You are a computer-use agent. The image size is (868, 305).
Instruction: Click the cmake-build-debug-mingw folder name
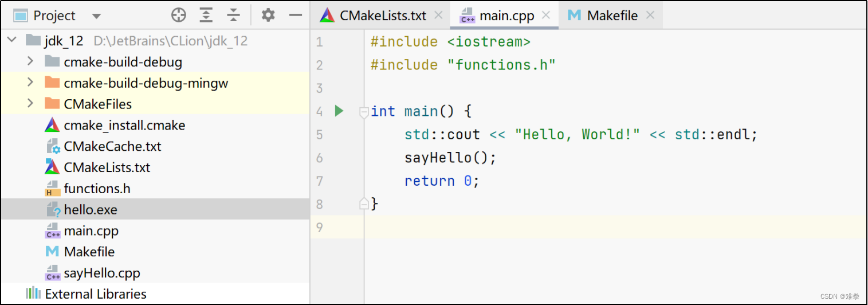pos(146,83)
